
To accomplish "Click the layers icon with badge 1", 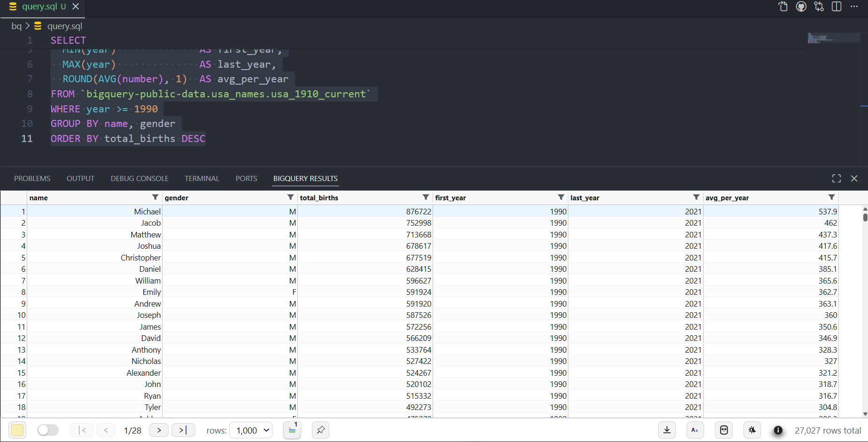I will coord(292,430).
